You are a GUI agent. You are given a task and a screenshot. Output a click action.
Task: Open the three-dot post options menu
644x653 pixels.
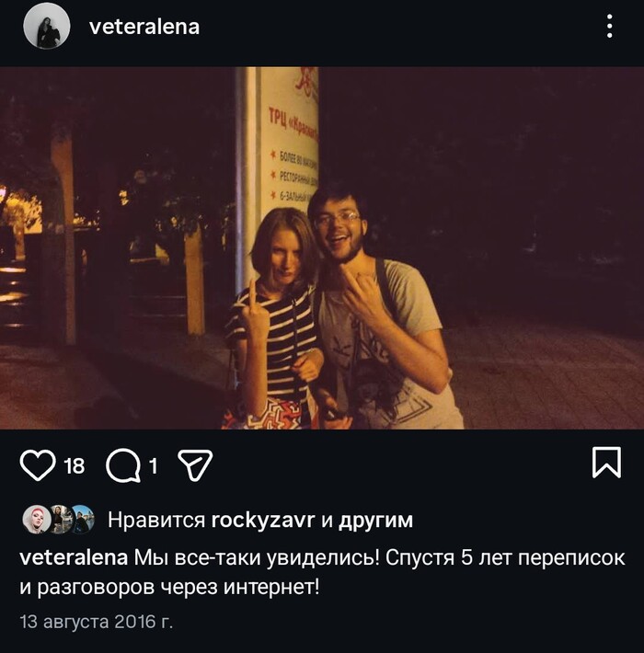click(x=609, y=27)
